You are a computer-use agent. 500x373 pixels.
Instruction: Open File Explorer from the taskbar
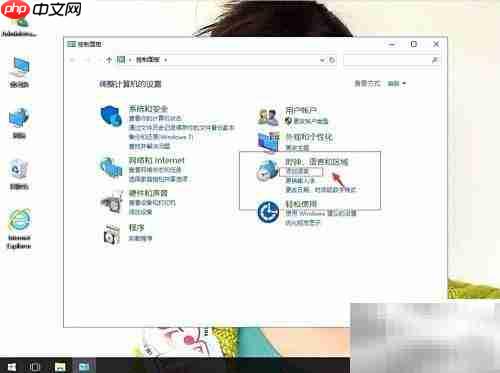(60, 367)
